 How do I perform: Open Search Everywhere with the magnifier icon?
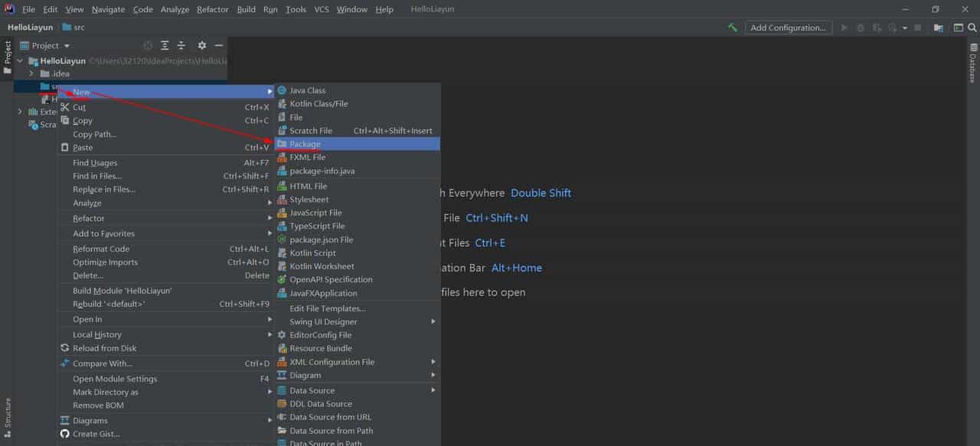click(x=972, y=27)
